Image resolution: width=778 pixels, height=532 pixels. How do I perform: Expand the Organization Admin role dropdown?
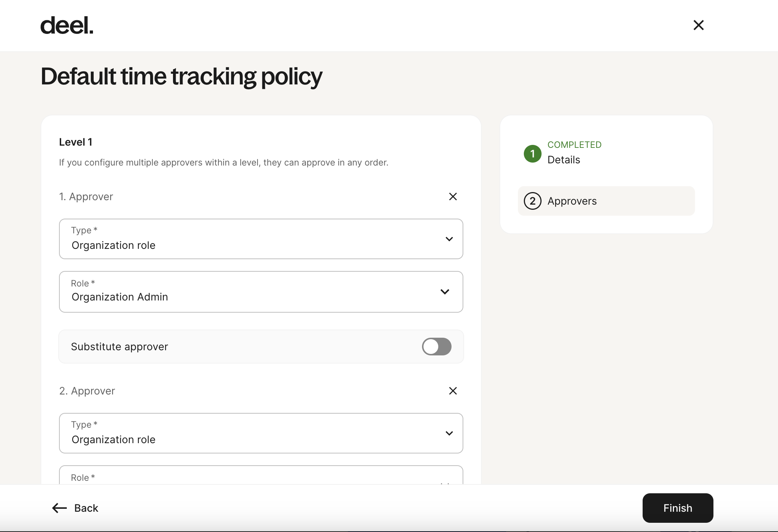pos(261,292)
